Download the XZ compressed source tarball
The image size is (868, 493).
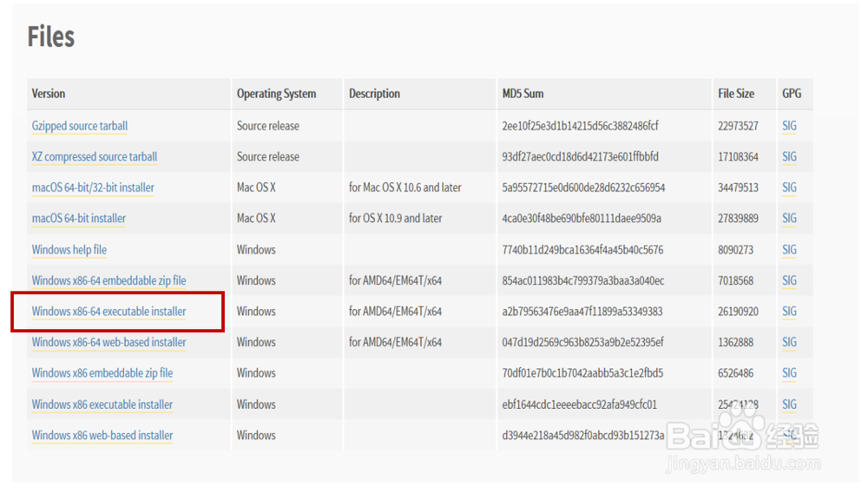tap(95, 157)
